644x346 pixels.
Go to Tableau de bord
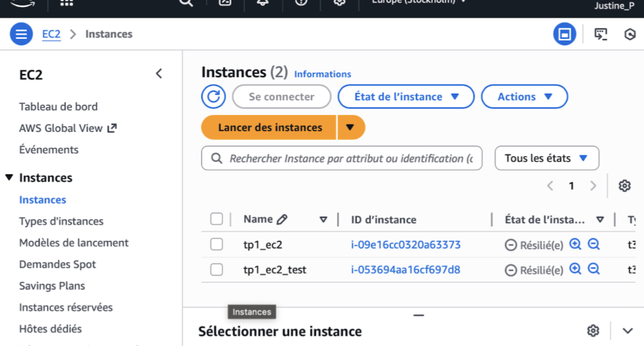pyautogui.click(x=58, y=107)
